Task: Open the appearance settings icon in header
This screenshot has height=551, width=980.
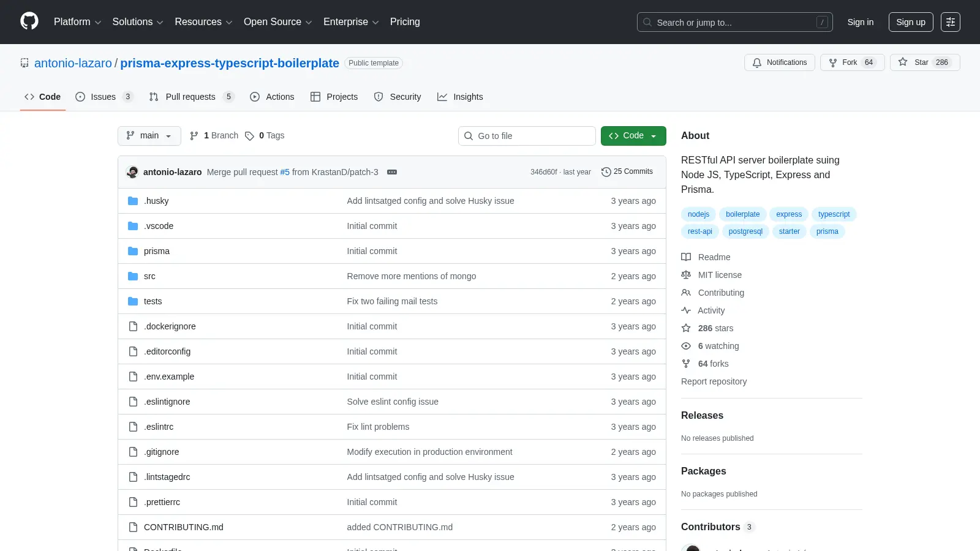Action: [x=951, y=22]
